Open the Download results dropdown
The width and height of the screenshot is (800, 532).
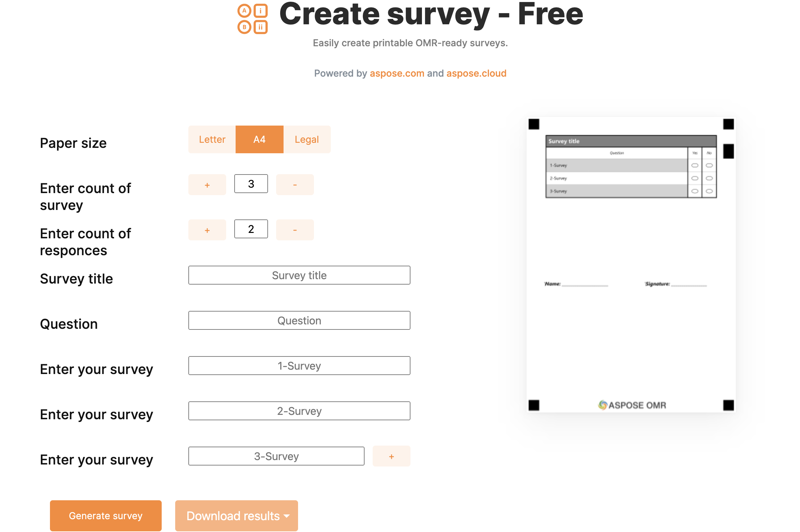pos(237,516)
